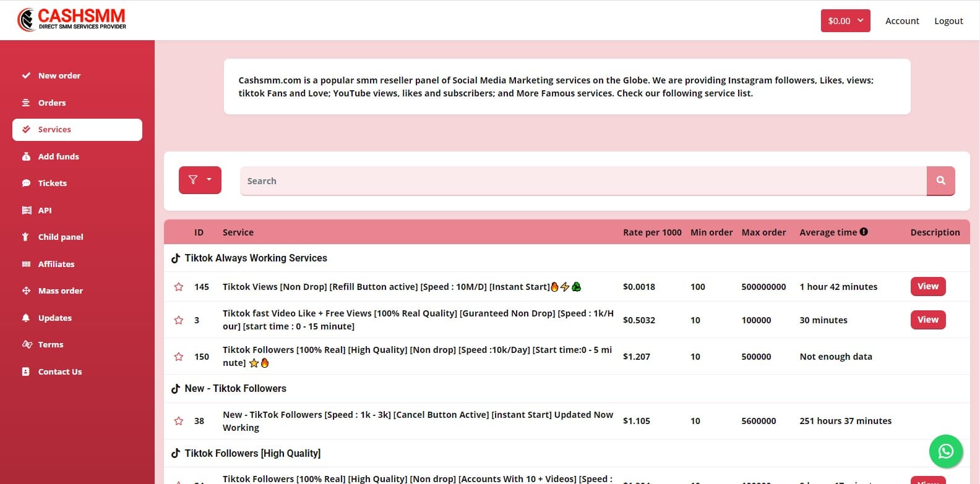The height and width of the screenshot is (484, 980).
Task: Click the Updates bell icon
Action: point(26,318)
